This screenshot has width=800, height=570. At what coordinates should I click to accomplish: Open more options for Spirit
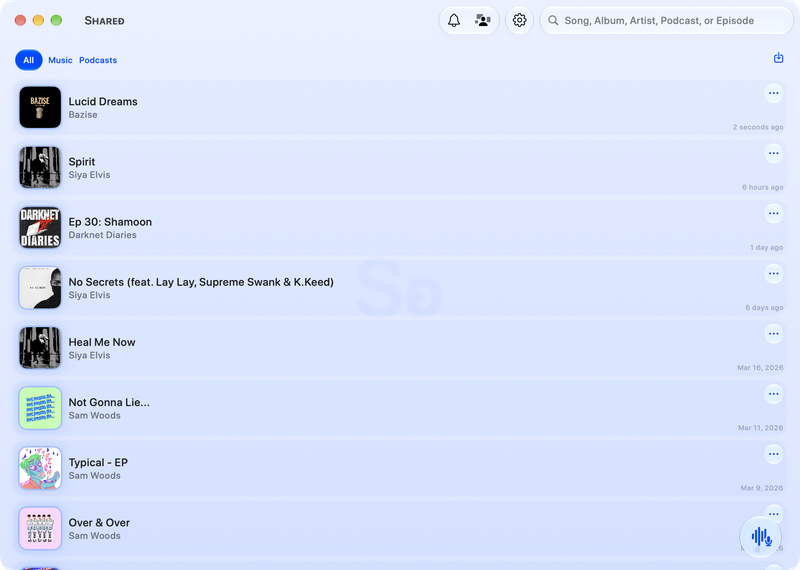773,154
